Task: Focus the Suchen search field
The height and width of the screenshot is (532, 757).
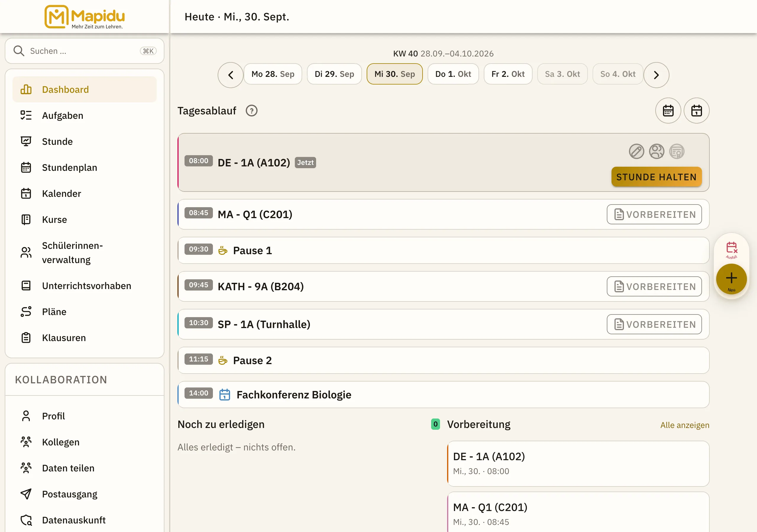Action: coord(84,51)
